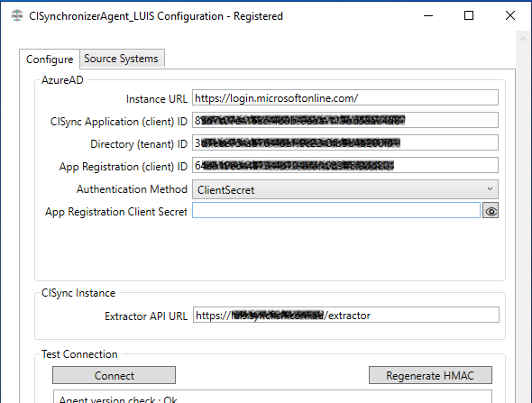Click the Extractor API URL field
This screenshot has width=532, height=403.
pyautogui.click(x=346, y=316)
